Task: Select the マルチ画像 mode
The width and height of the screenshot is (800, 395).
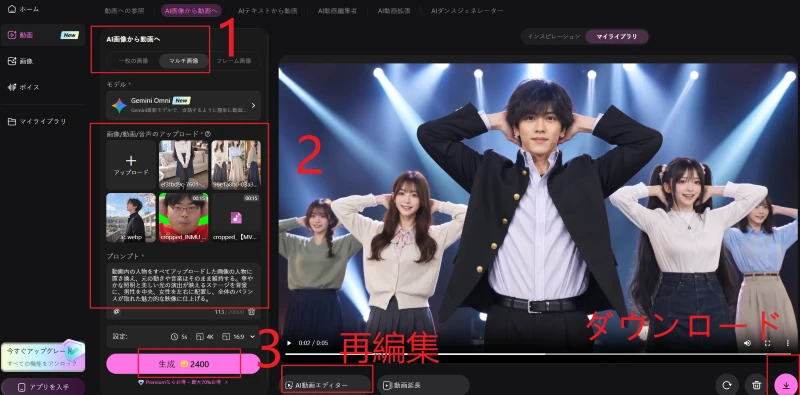Action: point(183,61)
